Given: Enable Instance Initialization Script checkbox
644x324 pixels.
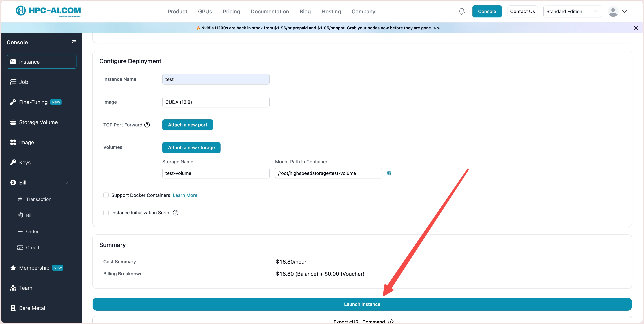Looking at the screenshot, I should [106, 213].
